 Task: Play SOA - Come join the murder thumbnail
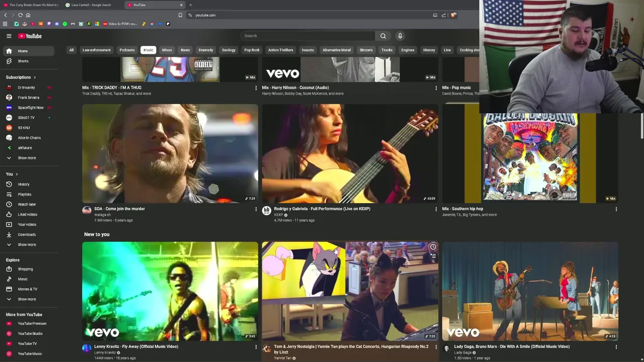170,153
